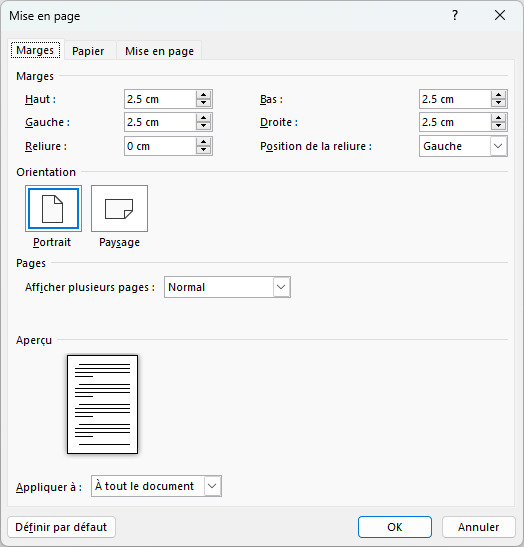The image size is (524, 547).
Task: Switch to the Papier tab
Action: tap(88, 51)
